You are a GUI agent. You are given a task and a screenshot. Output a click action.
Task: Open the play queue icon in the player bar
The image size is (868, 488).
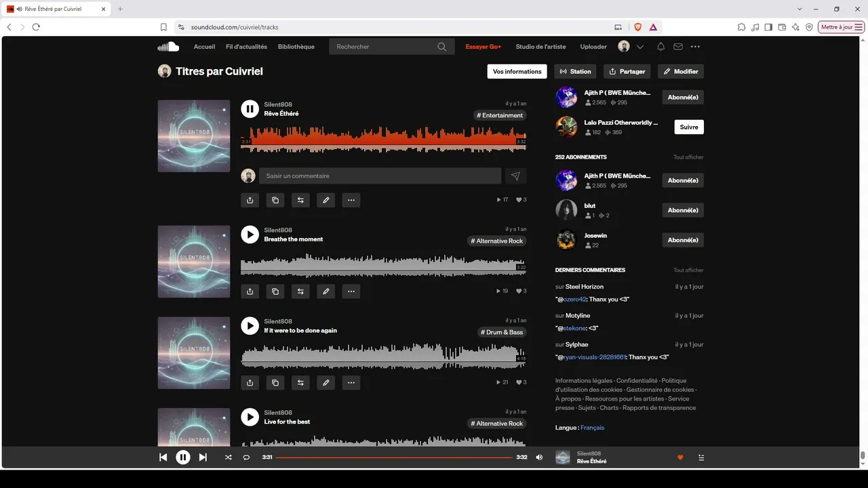click(701, 457)
